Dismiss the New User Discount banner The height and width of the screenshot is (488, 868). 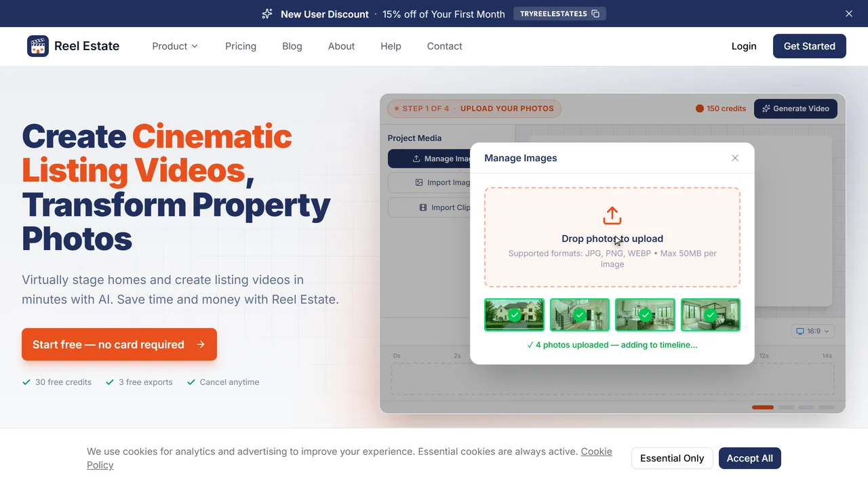coord(849,14)
